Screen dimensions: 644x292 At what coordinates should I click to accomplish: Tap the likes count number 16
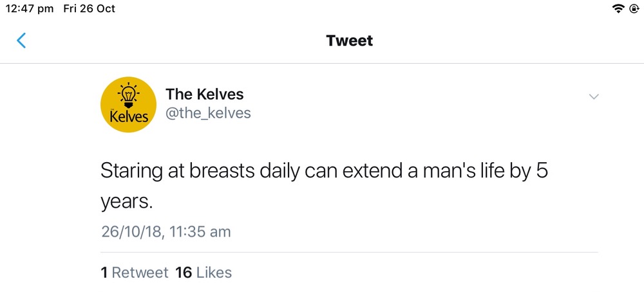(184, 273)
